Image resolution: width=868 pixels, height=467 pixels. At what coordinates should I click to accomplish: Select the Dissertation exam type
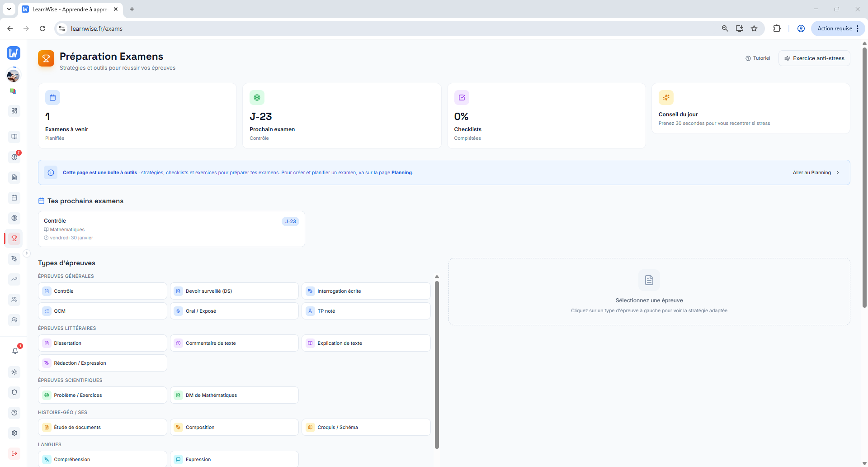pyautogui.click(x=103, y=343)
